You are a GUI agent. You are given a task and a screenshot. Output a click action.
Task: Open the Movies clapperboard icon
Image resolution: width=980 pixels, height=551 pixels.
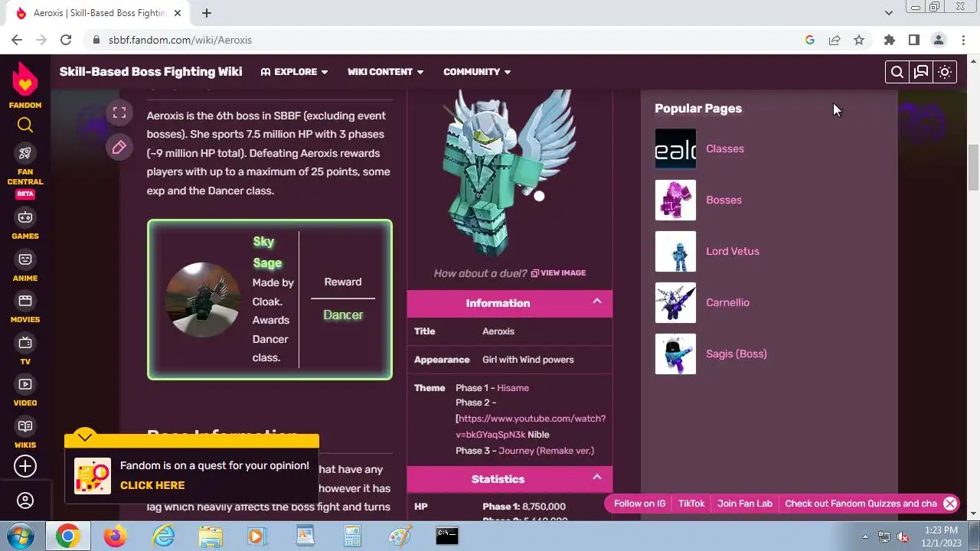pyautogui.click(x=25, y=301)
